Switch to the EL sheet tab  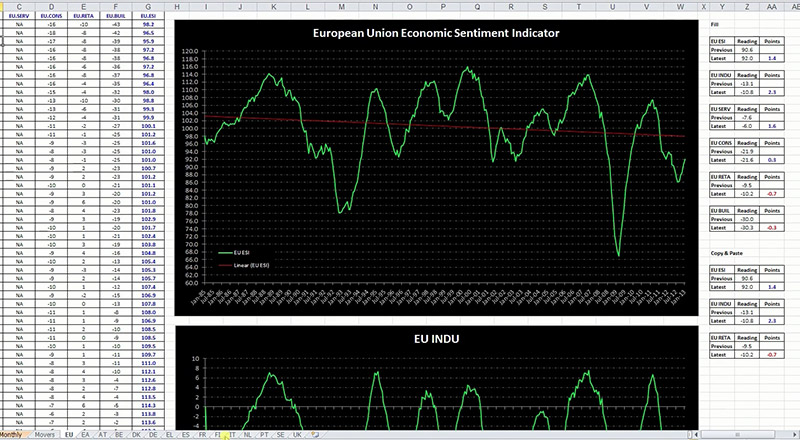click(x=169, y=435)
